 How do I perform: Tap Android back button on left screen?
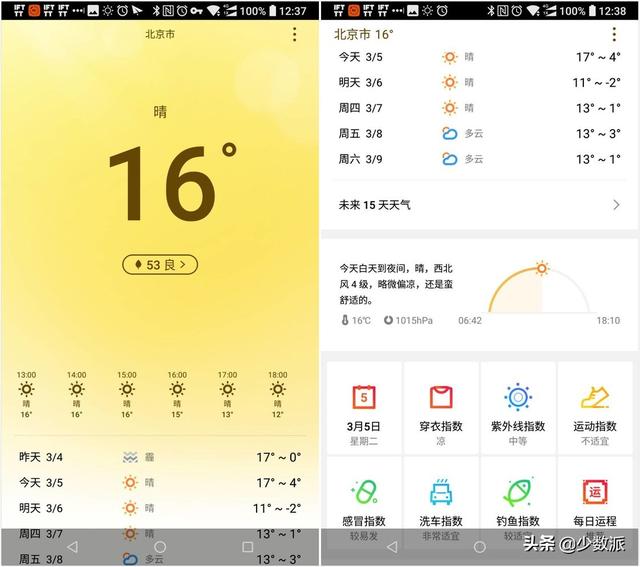tap(73, 547)
